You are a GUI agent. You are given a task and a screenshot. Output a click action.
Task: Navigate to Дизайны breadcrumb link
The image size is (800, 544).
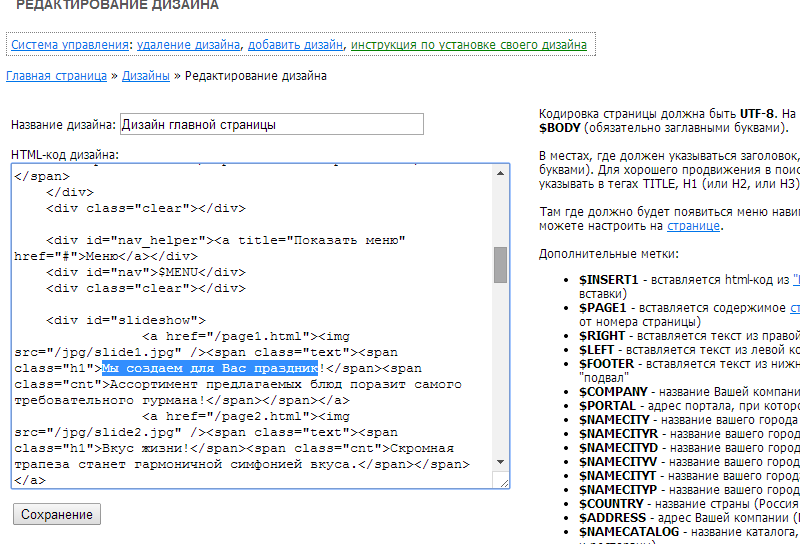(x=146, y=76)
